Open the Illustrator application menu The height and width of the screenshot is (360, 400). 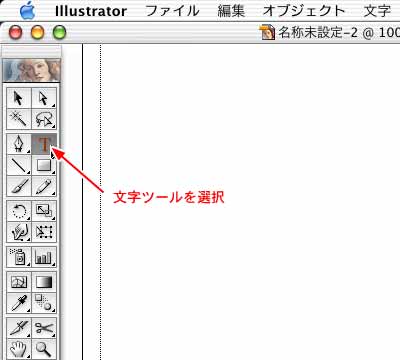(91, 11)
